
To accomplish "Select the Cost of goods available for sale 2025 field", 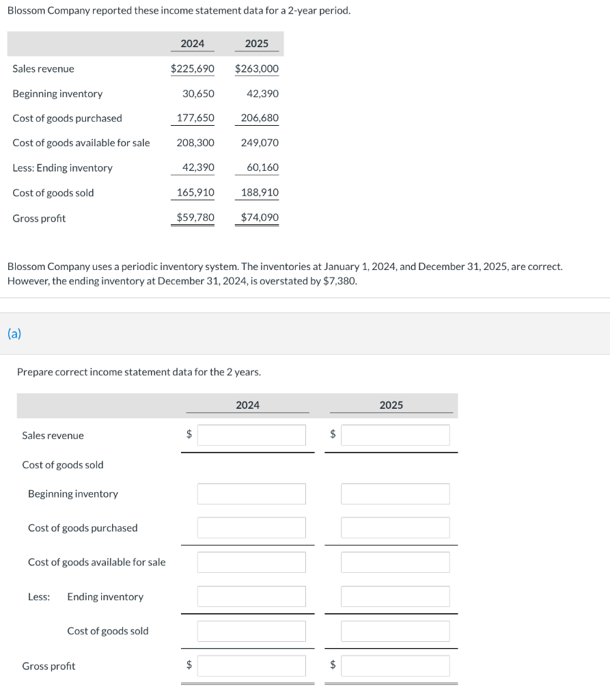I will 395,562.
